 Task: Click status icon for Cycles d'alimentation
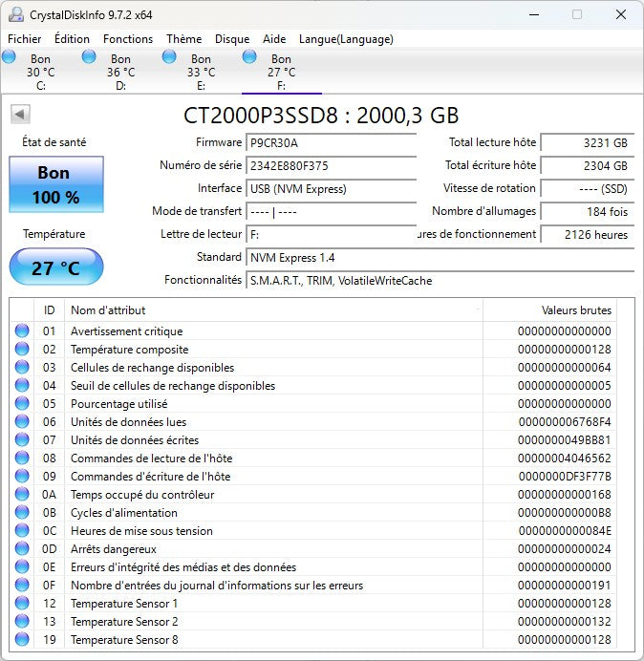(22, 512)
